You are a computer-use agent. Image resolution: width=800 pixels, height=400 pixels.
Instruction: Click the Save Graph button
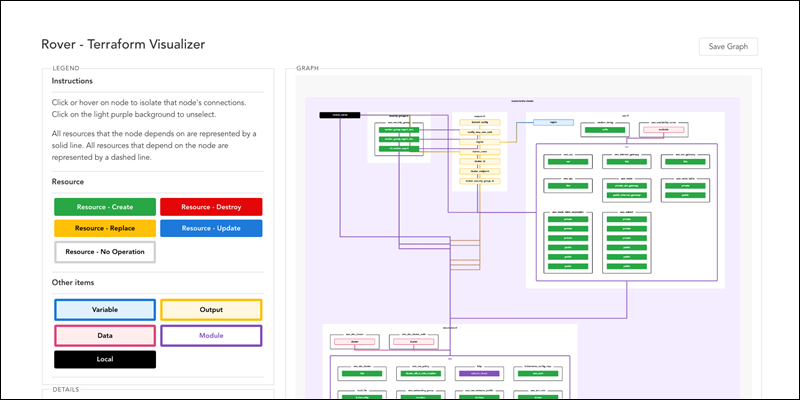tap(728, 46)
